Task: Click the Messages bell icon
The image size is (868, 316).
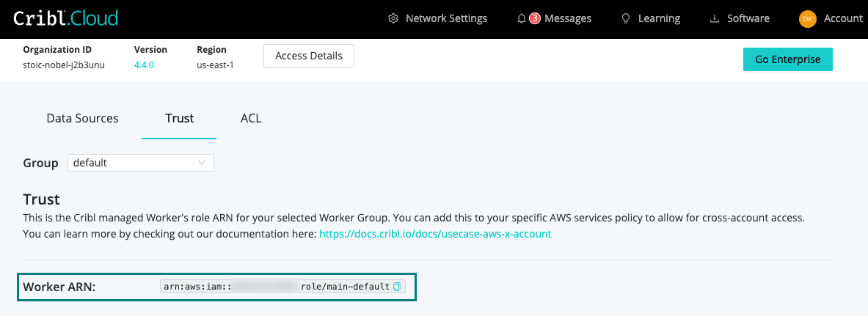Action: 522,18
